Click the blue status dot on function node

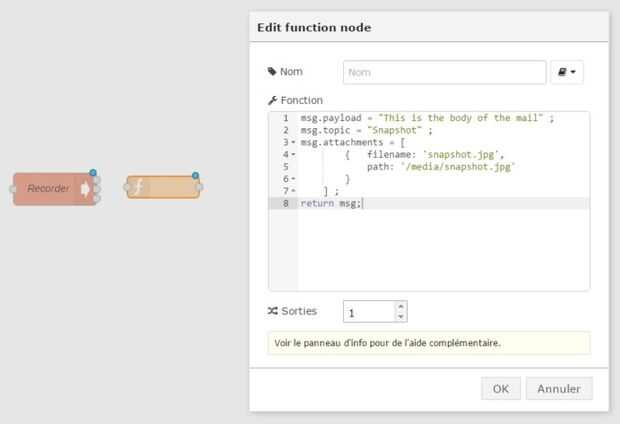(x=195, y=176)
